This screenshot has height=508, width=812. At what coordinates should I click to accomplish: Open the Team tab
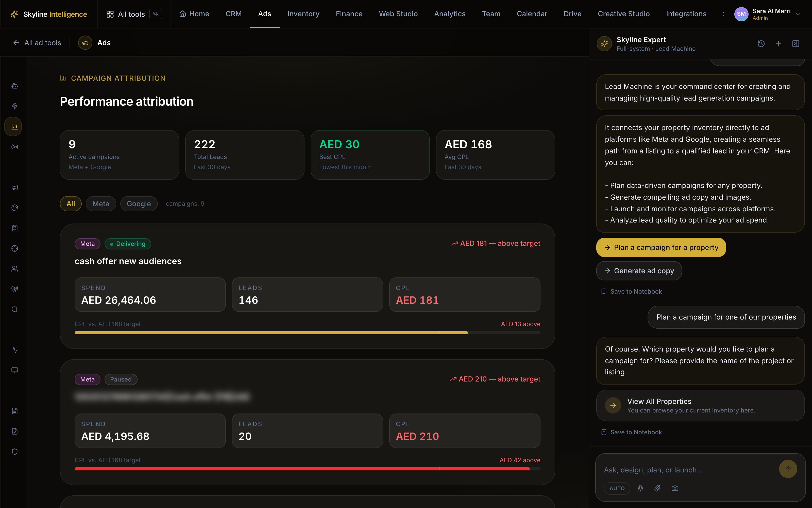(x=491, y=14)
